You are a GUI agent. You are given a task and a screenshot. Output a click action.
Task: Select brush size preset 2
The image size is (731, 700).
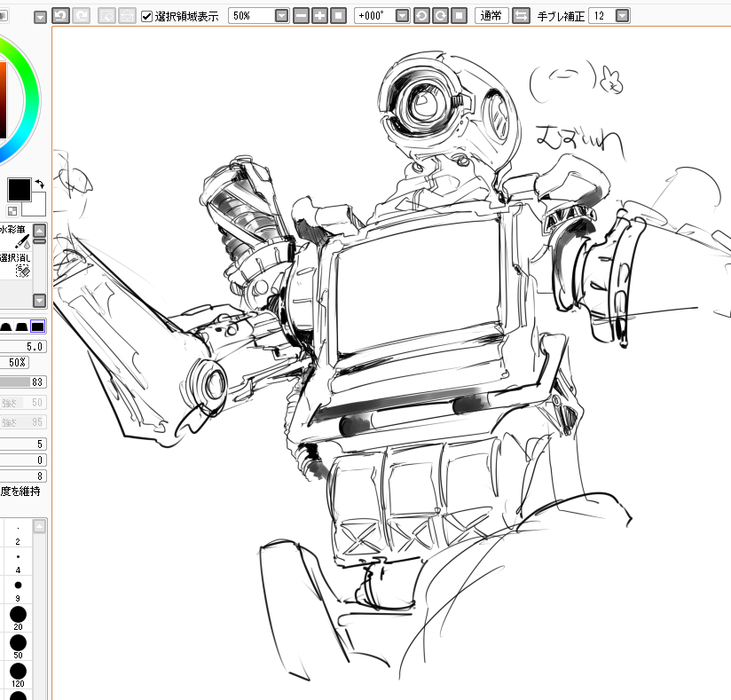18,534
